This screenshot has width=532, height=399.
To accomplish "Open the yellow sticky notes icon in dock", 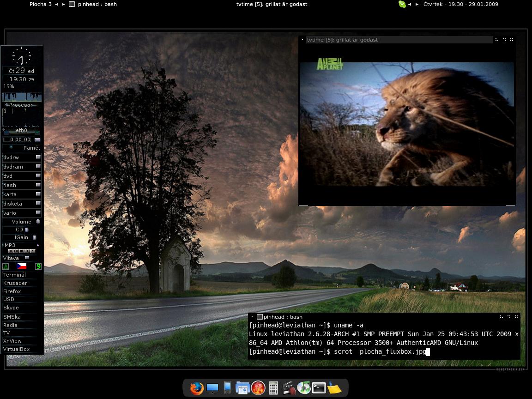I will click(x=334, y=388).
